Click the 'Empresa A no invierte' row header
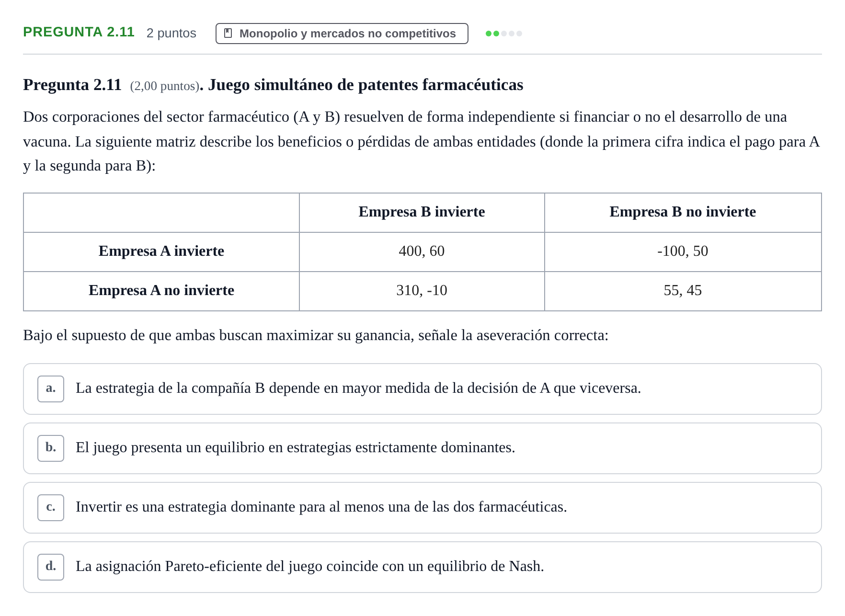Screen dimensions: 845x616 pos(161,291)
